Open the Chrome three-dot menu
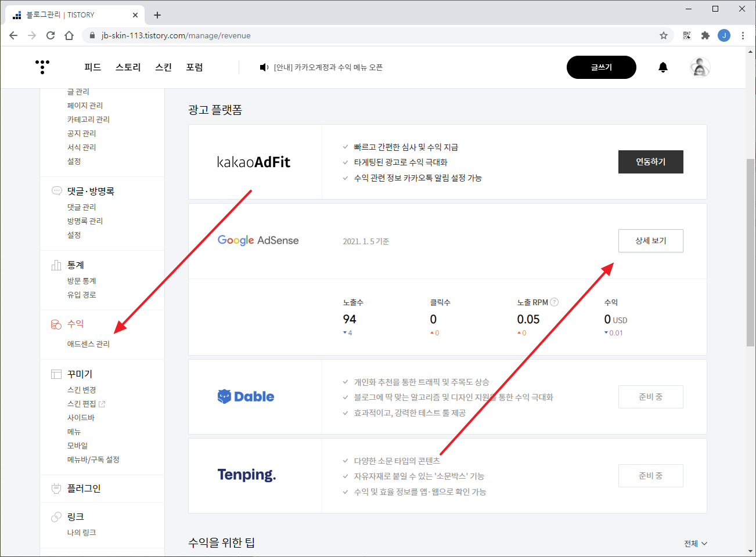The width and height of the screenshot is (756, 557). click(x=743, y=35)
